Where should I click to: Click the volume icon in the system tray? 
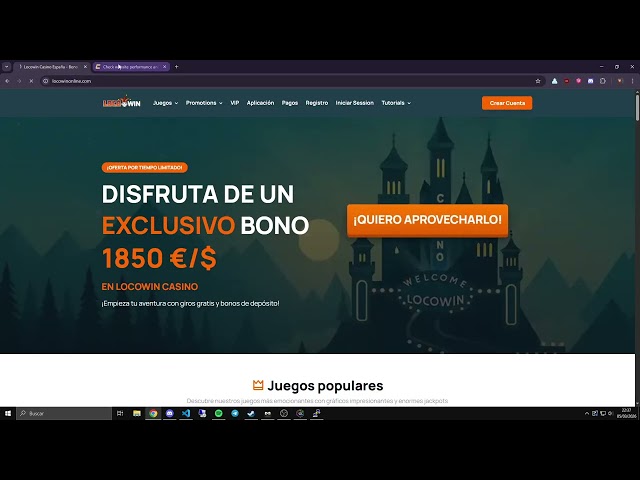(x=611, y=413)
